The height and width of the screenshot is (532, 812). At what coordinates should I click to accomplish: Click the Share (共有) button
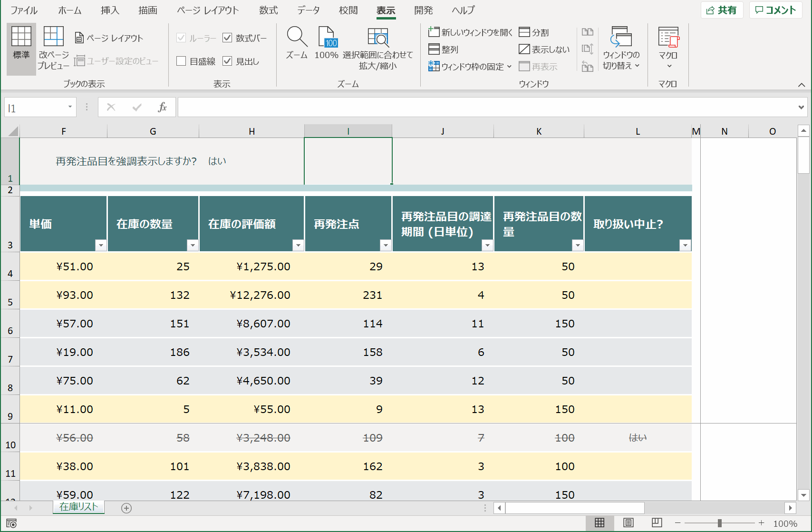coord(722,10)
